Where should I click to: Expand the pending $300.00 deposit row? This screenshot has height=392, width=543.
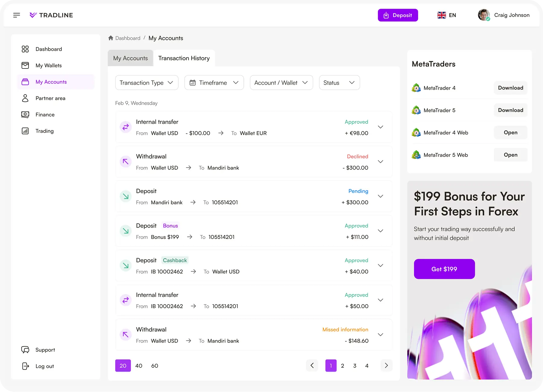(381, 196)
